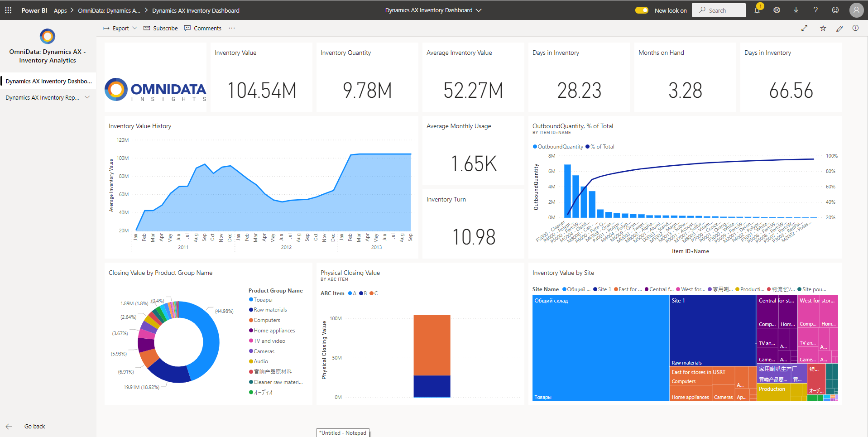Open the Inventory Quantity 9.78M tile
This screenshot has height=437, width=868.
tap(367, 77)
